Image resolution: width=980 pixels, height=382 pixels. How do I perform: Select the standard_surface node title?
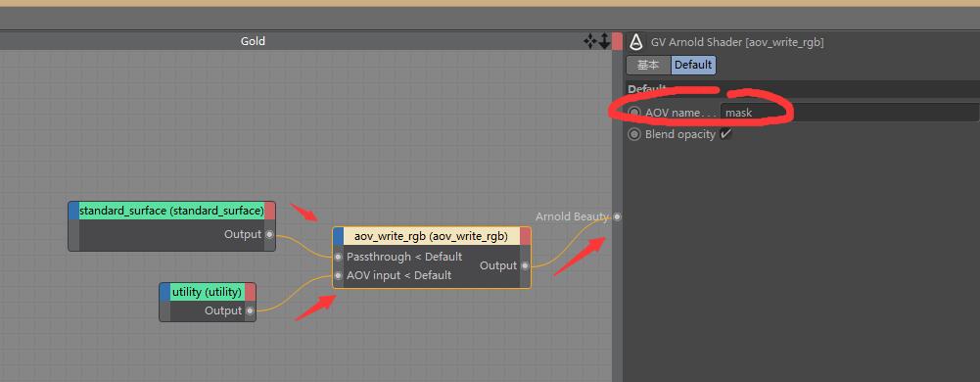coord(171,211)
